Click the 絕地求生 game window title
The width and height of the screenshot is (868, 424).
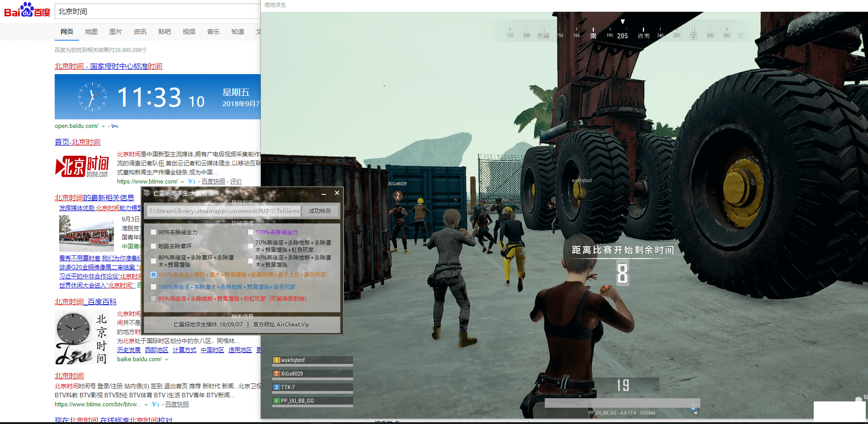click(275, 5)
